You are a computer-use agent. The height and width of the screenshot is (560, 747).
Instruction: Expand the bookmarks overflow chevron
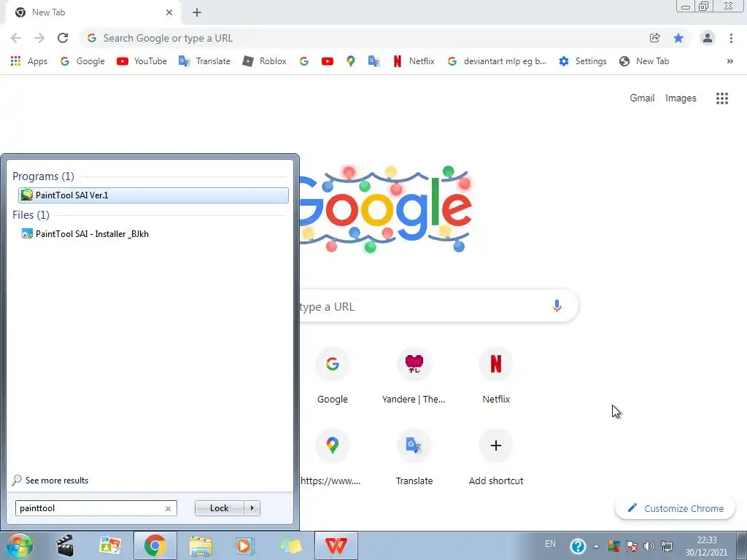tap(729, 61)
